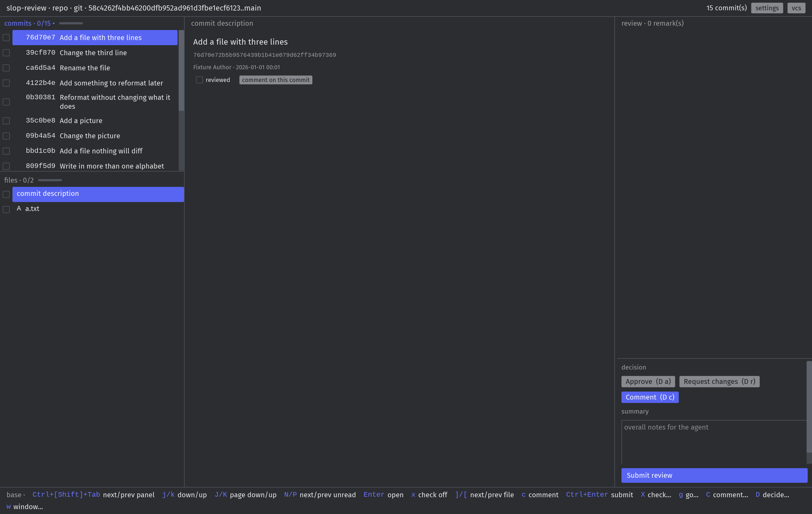Image resolution: width=812 pixels, height=514 pixels.
Task: Select 'commit description' entry in files list
Action: (98, 194)
